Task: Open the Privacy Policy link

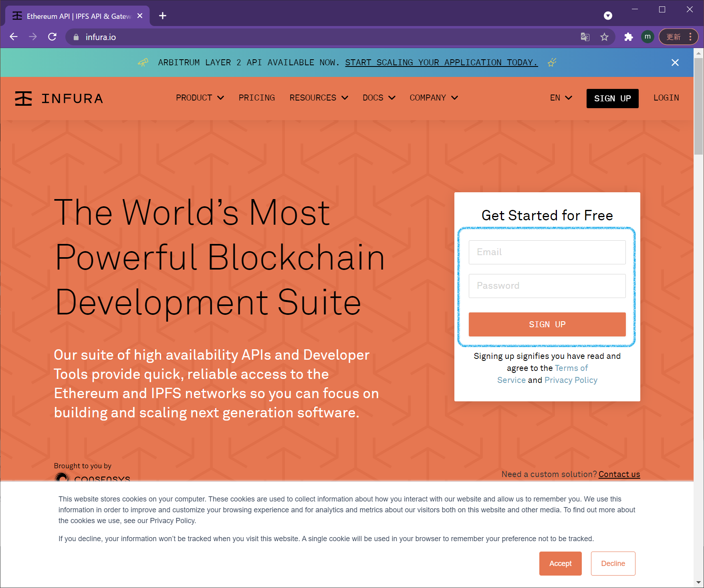Action: click(x=571, y=380)
